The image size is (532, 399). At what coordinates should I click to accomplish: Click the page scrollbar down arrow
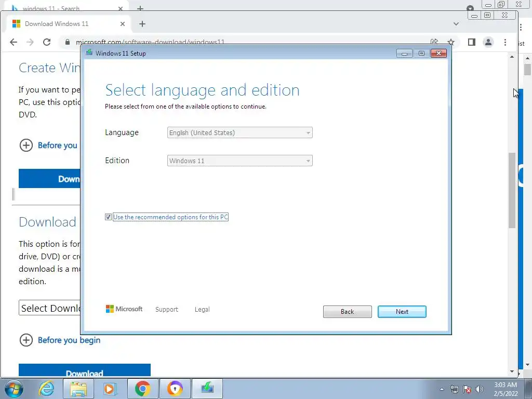coord(512,371)
